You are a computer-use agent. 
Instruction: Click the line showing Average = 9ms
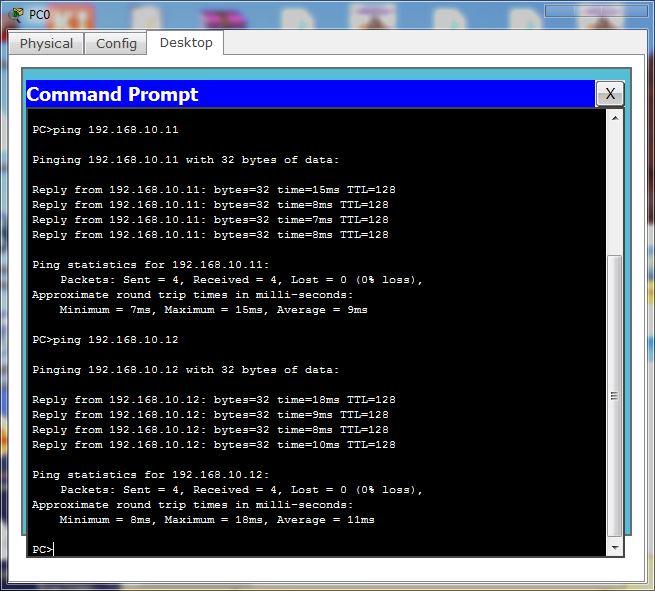[x=213, y=310]
